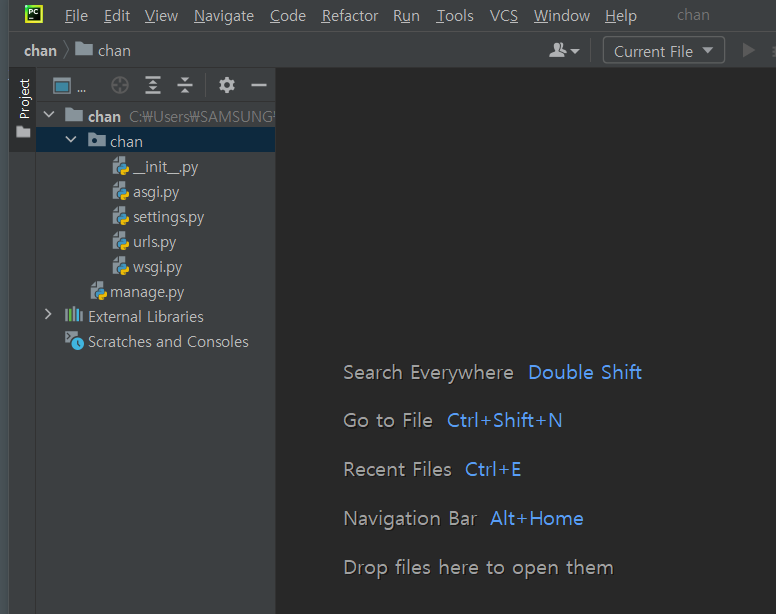Open the Current File run configuration dropdown

click(663, 50)
